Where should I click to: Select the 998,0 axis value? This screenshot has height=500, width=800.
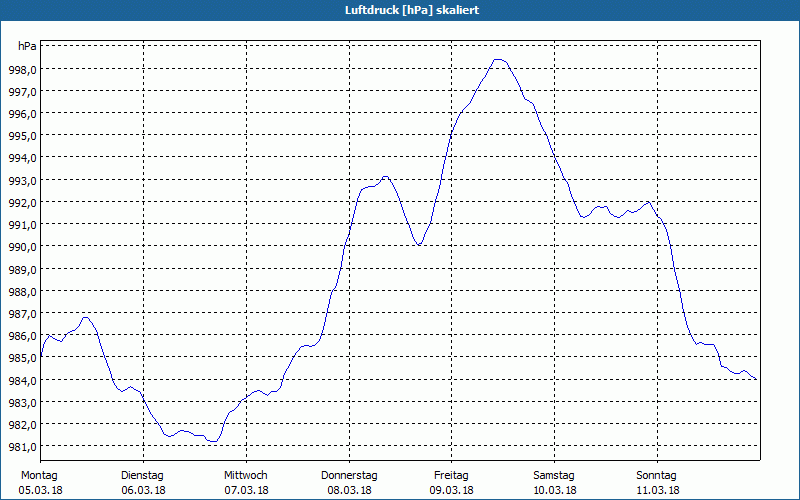pyautogui.click(x=22, y=69)
